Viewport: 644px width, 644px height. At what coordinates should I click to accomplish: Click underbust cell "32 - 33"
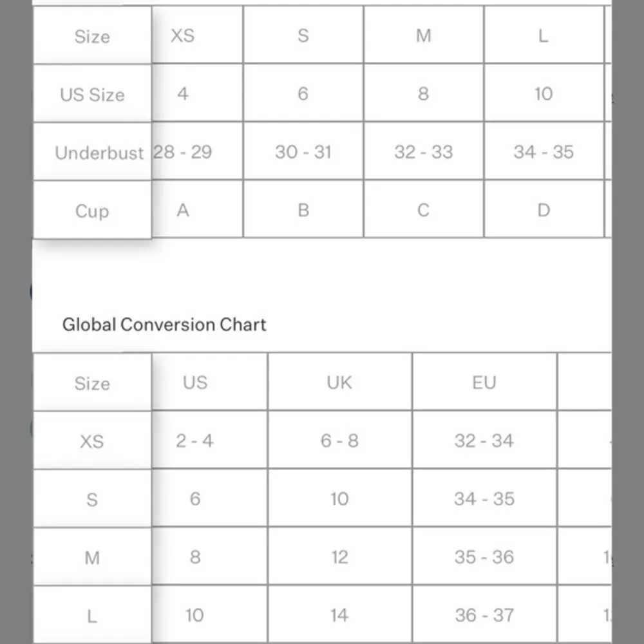(423, 152)
